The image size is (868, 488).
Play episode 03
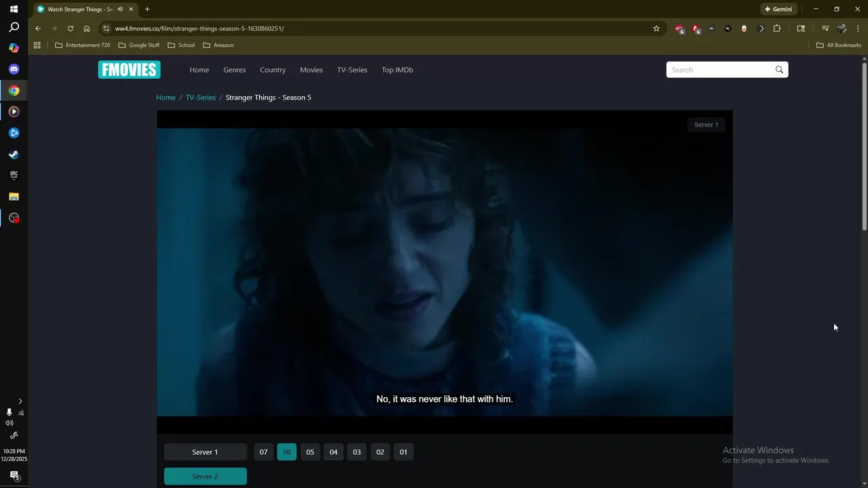tap(357, 452)
